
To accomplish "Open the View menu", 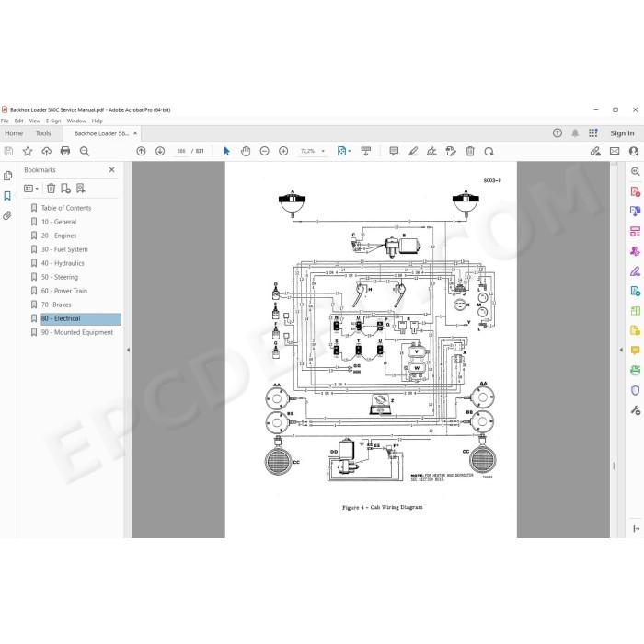I will click(x=35, y=121).
